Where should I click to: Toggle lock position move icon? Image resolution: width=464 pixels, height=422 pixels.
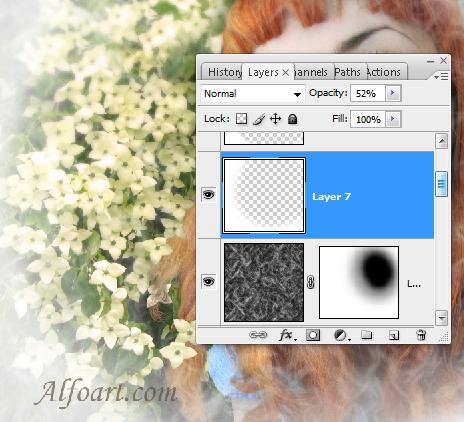(x=275, y=119)
